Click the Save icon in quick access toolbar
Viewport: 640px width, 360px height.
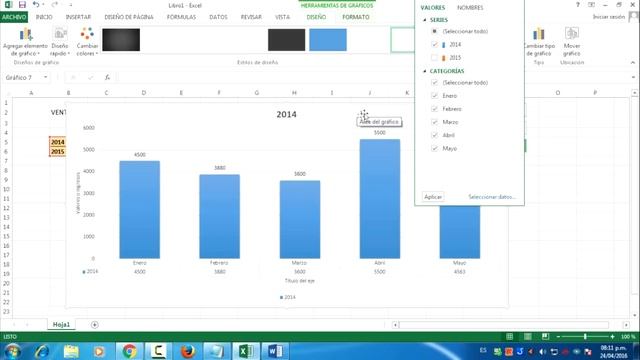tap(22, 5)
